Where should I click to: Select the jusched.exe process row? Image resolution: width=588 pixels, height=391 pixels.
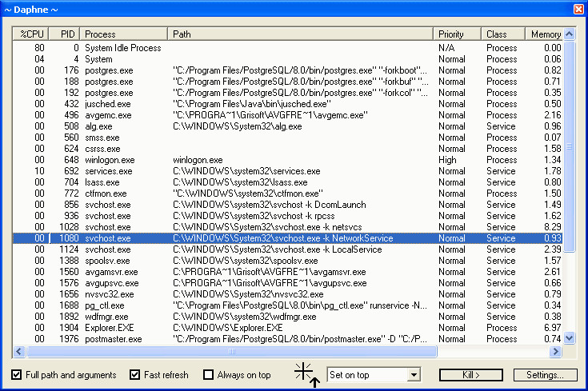click(288, 104)
